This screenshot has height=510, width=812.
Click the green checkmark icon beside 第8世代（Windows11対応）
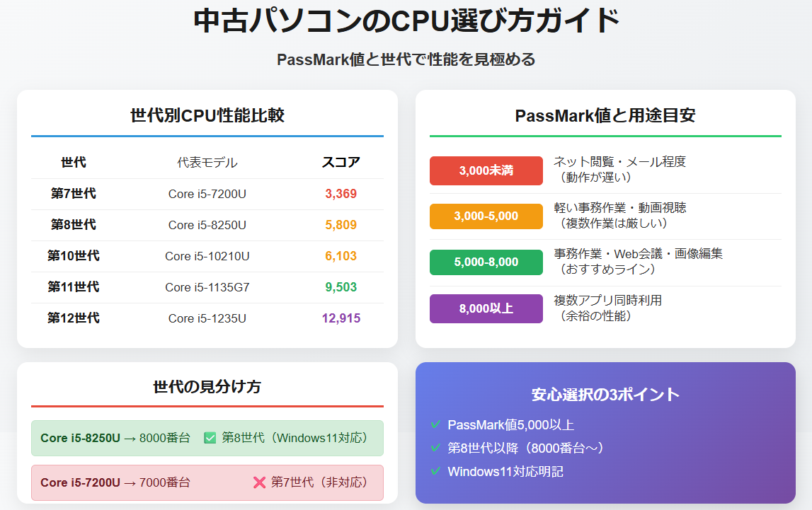pyautogui.click(x=210, y=438)
